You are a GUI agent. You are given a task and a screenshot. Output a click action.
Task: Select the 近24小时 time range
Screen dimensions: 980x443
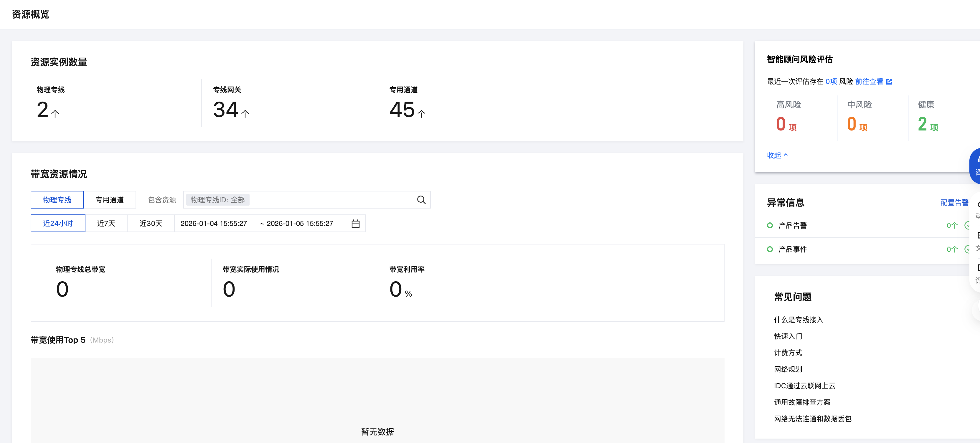pyautogui.click(x=58, y=224)
